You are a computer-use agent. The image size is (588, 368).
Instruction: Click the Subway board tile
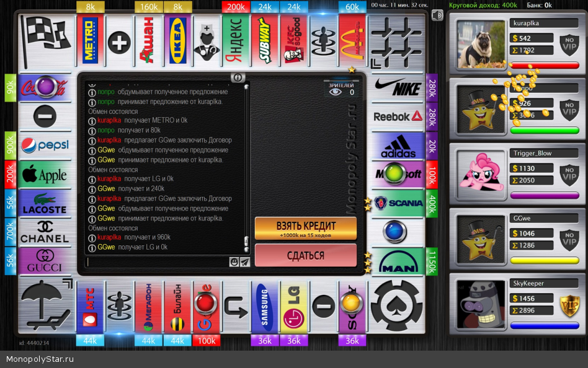pos(265,40)
